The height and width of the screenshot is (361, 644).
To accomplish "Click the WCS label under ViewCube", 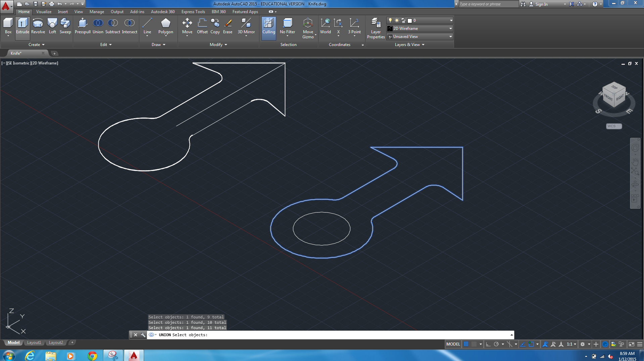I will tap(614, 126).
